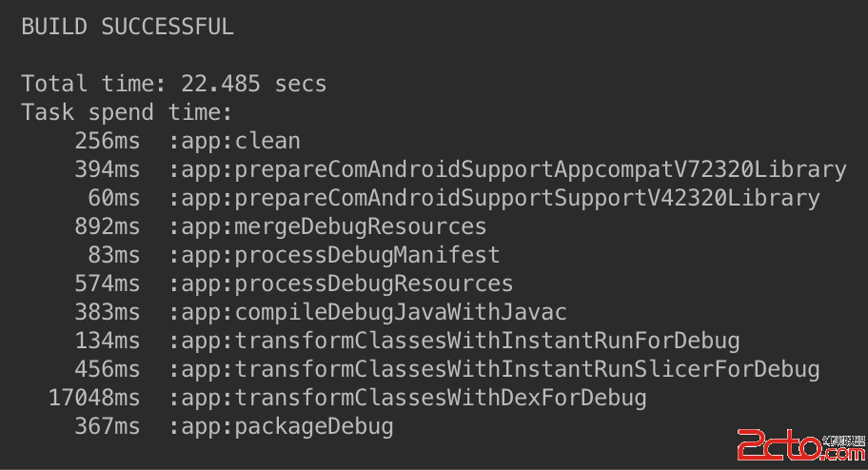The width and height of the screenshot is (868, 470).
Task: Click the BUILD SUCCESSFUL message
Action: pos(128,27)
